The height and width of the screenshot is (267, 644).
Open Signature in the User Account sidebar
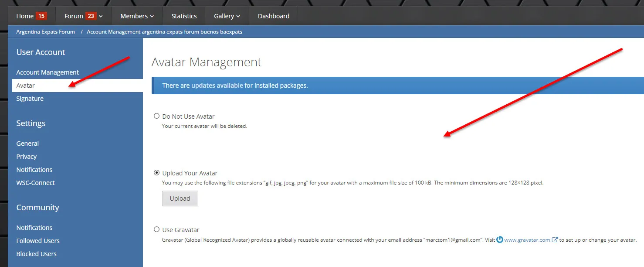[30, 99]
